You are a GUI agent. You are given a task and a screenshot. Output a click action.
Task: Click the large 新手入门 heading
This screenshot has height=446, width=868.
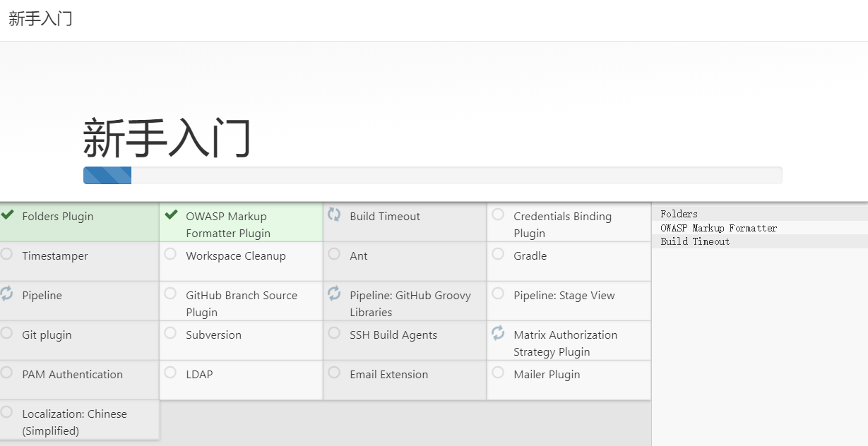167,138
